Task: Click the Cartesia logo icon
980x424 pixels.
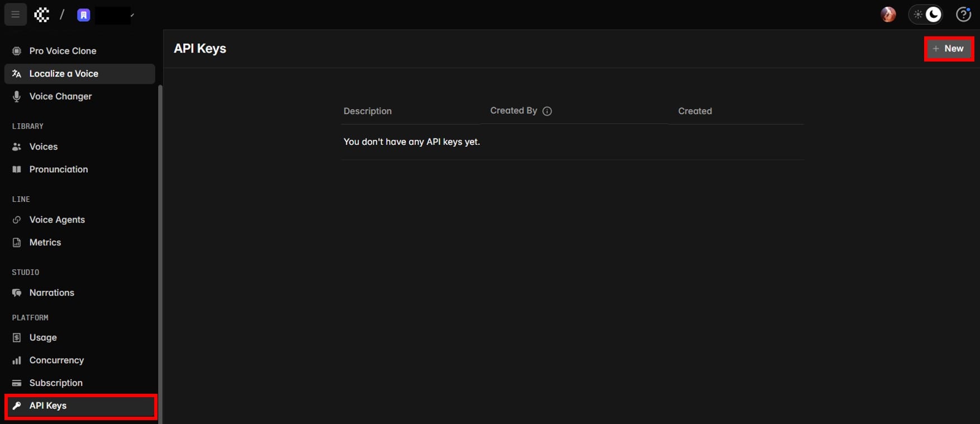Action: point(42,15)
